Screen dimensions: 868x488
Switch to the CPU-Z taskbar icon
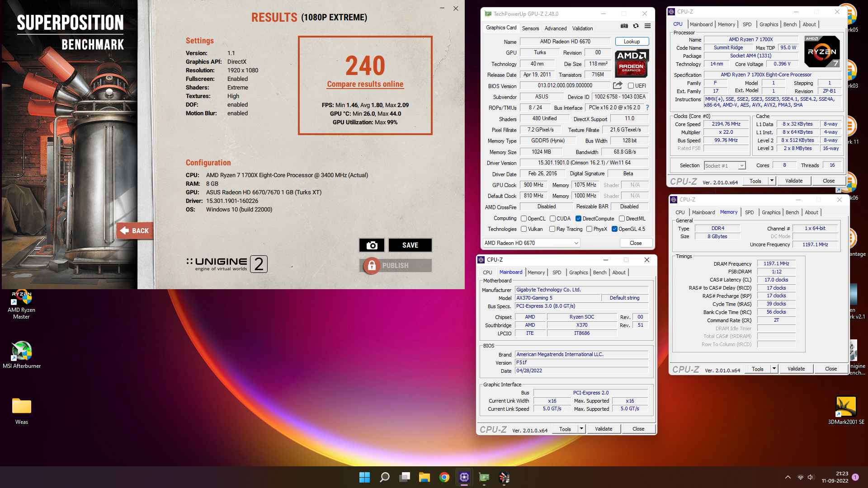(464, 477)
